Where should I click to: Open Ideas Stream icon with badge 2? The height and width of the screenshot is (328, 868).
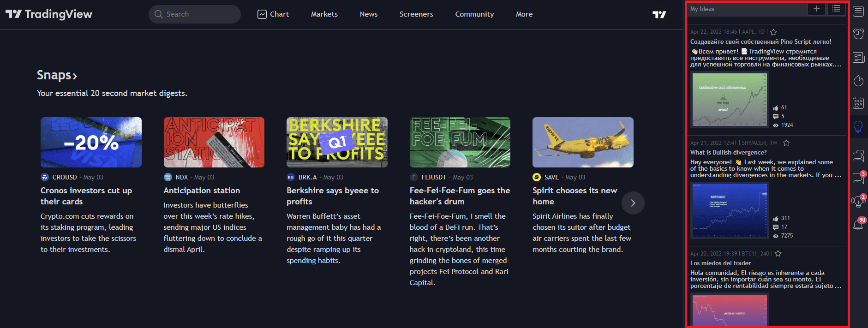(x=858, y=201)
